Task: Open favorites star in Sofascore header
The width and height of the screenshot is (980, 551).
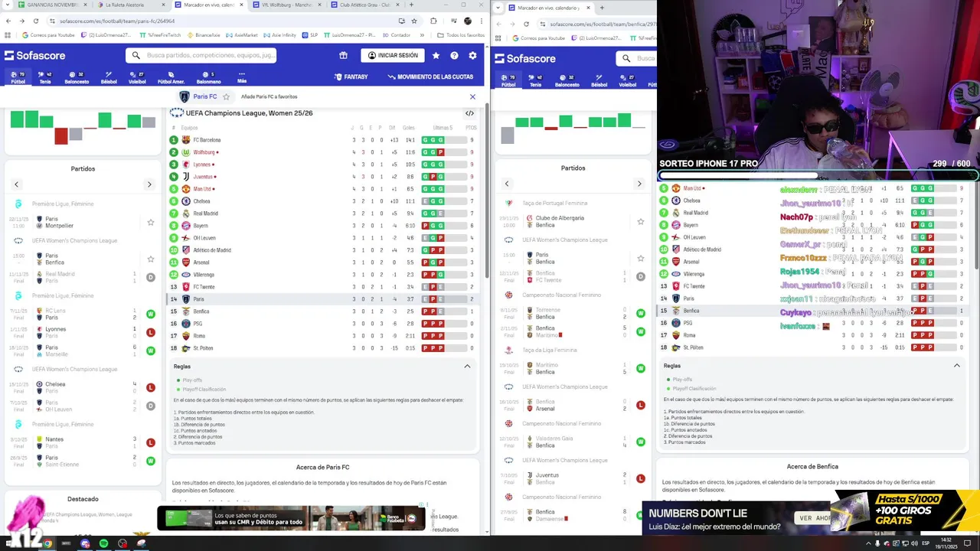Action: coord(436,55)
